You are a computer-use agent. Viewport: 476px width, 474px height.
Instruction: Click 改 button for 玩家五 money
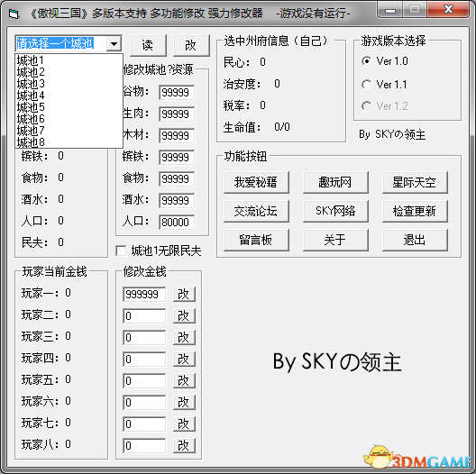[x=184, y=380]
